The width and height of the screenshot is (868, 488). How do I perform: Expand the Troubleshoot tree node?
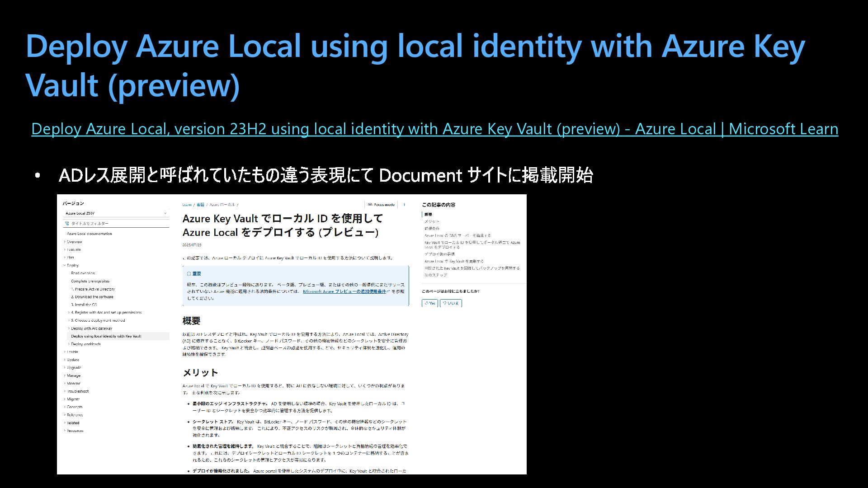(x=76, y=391)
